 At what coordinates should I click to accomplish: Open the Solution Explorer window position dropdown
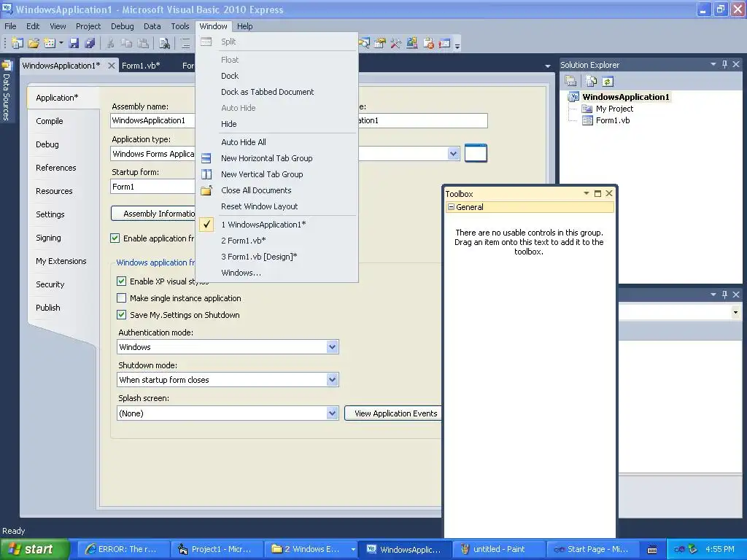tap(713, 64)
